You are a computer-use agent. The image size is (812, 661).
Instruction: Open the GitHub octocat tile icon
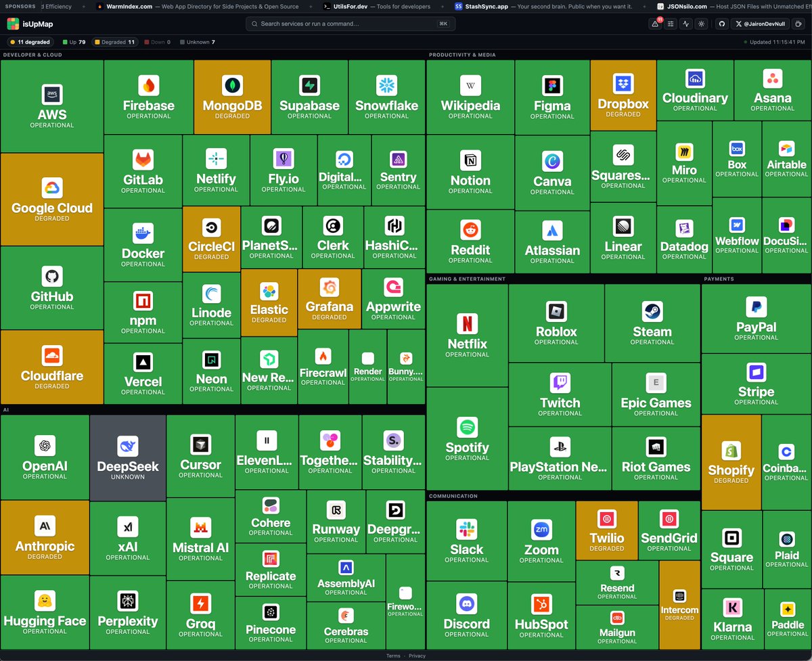click(52, 276)
